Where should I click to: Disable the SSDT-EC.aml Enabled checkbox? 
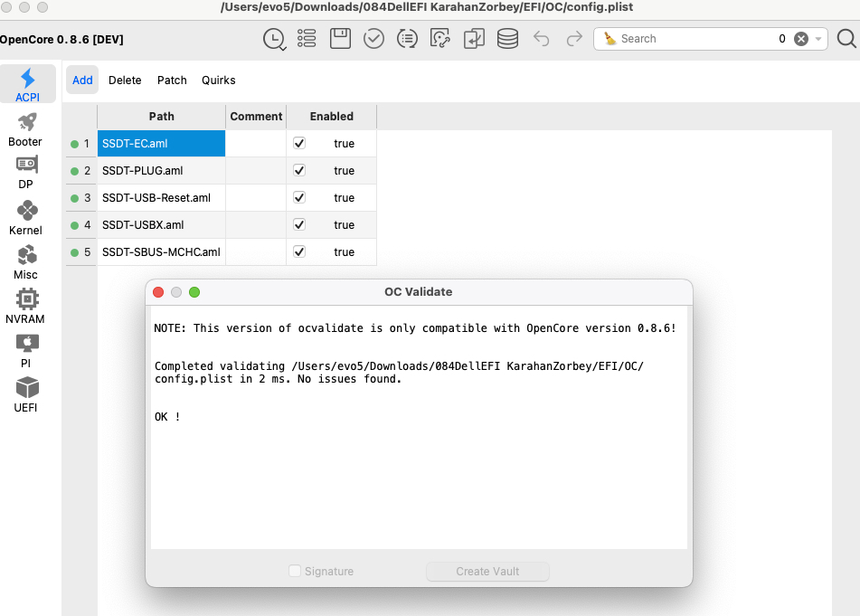click(x=299, y=143)
